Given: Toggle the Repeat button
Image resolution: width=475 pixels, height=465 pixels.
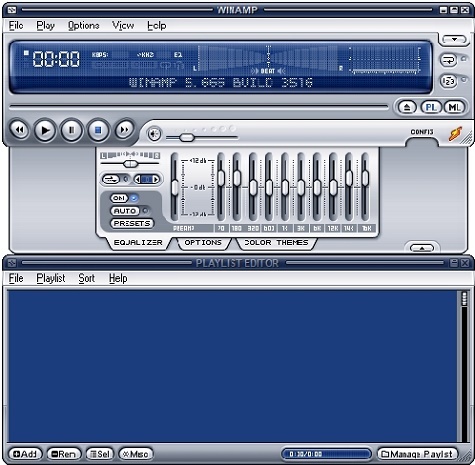Looking at the screenshot, I should tap(448, 60).
